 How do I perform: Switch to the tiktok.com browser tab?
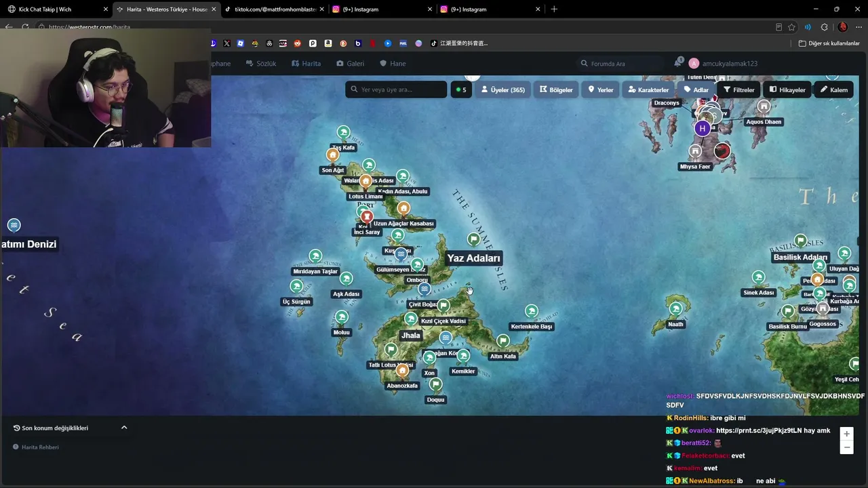275,9
